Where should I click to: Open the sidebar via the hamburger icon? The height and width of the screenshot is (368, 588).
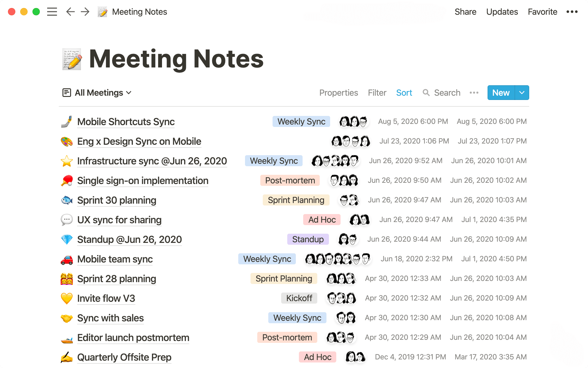[52, 12]
